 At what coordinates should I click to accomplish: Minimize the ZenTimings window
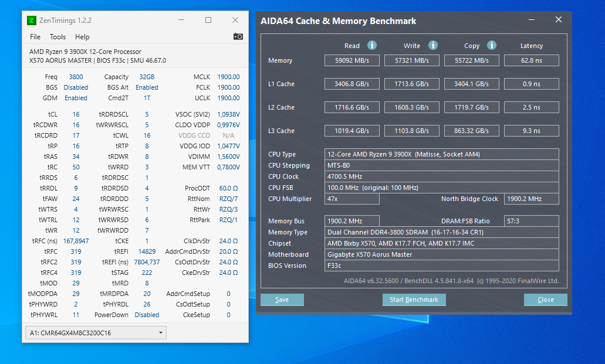(181, 20)
